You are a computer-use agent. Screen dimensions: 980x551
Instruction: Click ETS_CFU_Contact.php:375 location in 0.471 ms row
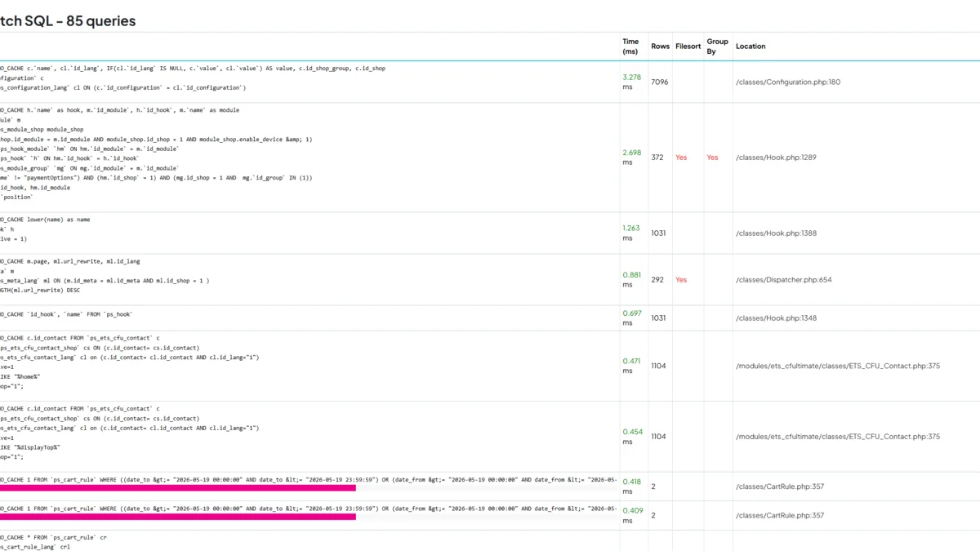(x=838, y=366)
